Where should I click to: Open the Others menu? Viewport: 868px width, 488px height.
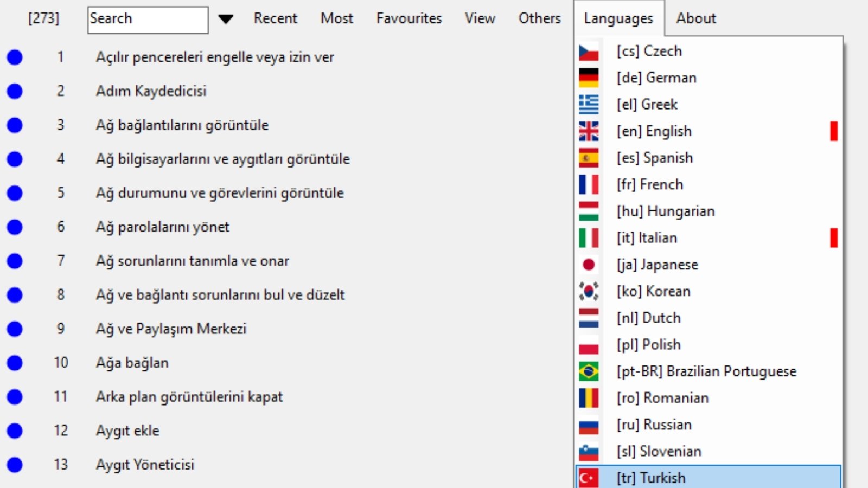(540, 18)
